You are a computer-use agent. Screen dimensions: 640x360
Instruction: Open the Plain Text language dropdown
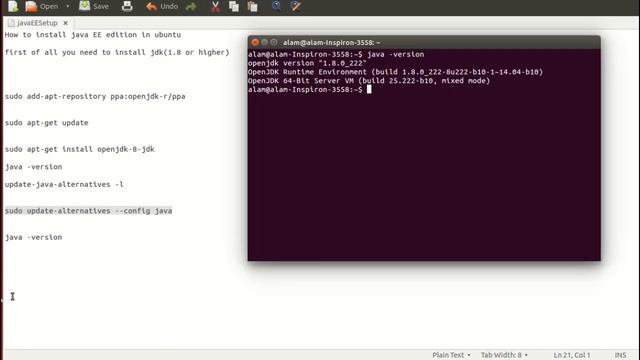click(451, 355)
